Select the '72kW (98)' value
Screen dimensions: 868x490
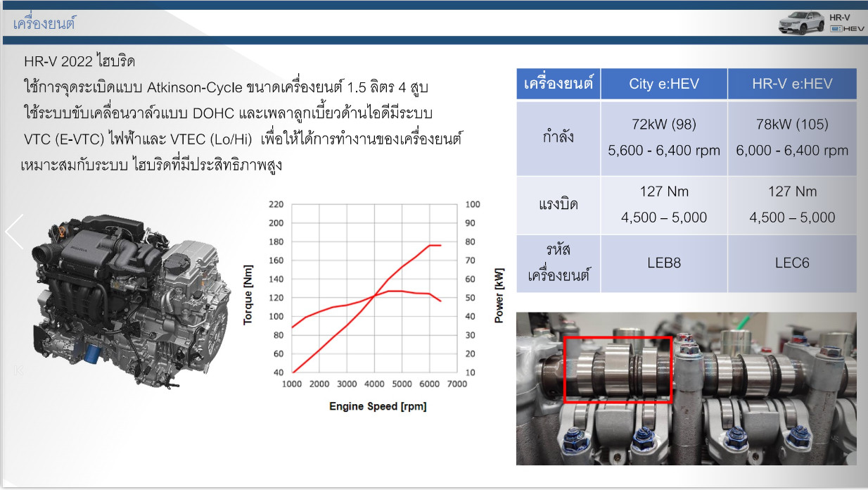664,125
